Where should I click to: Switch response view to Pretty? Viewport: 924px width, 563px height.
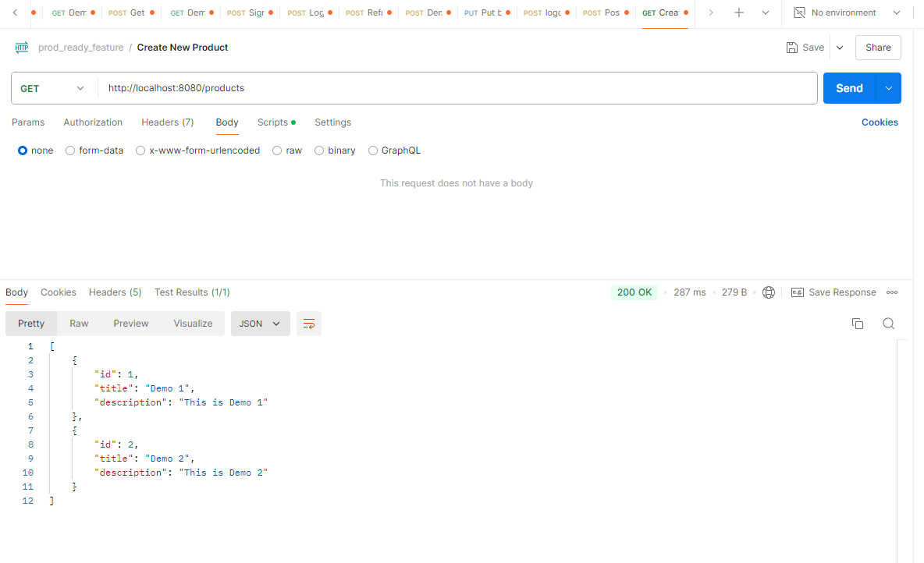point(31,324)
